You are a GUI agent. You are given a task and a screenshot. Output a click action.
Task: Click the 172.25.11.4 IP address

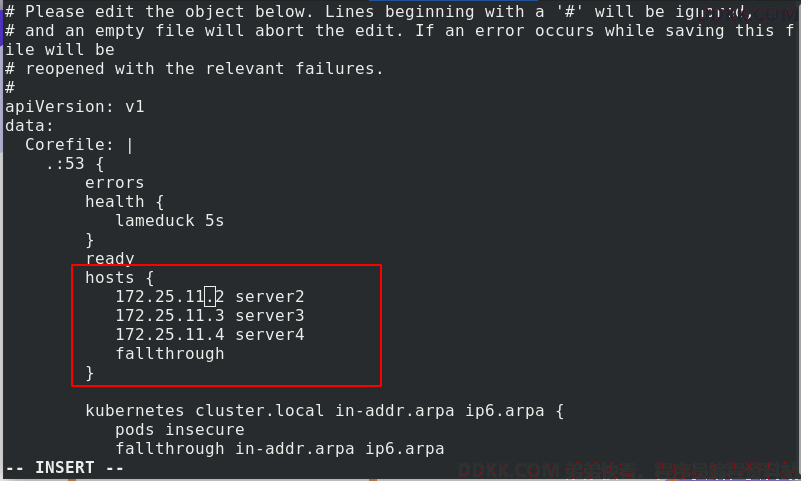tap(170, 334)
